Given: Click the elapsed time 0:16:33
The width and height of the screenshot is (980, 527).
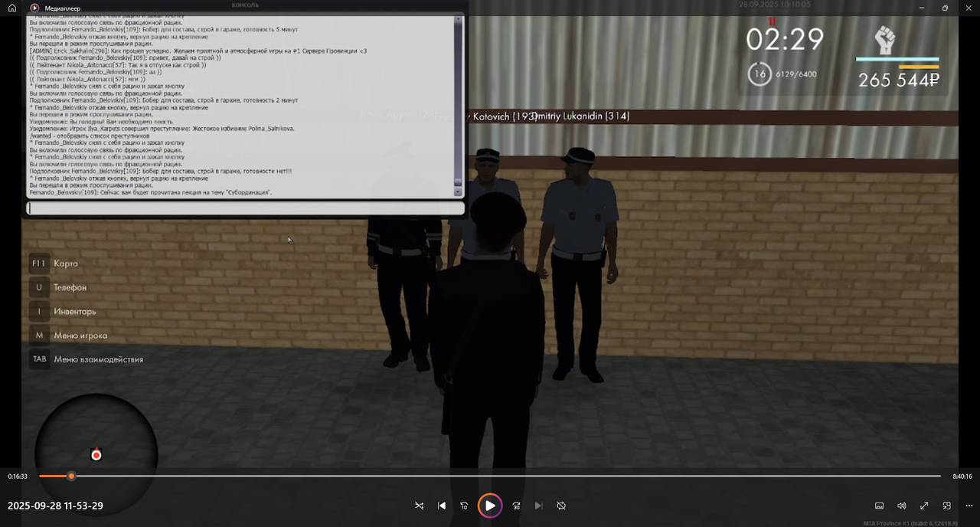Looking at the screenshot, I should tap(18, 476).
